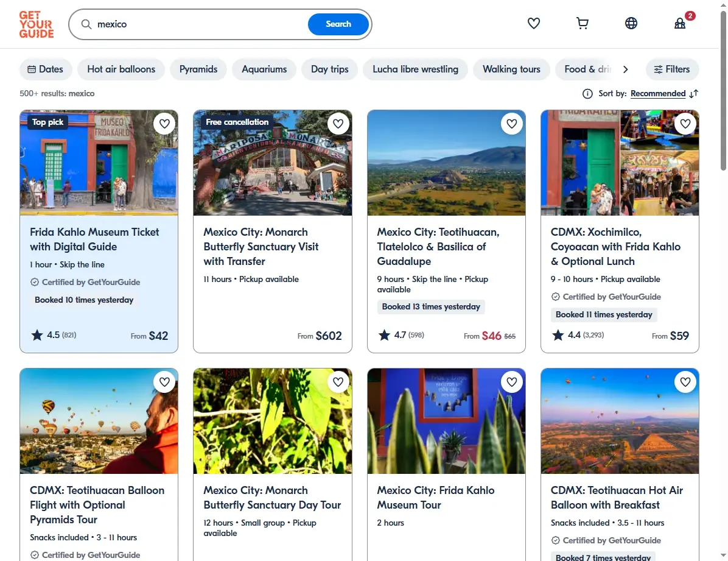Click the GetYourGuide logo
The image size is (728, 561).
[36, 24]
